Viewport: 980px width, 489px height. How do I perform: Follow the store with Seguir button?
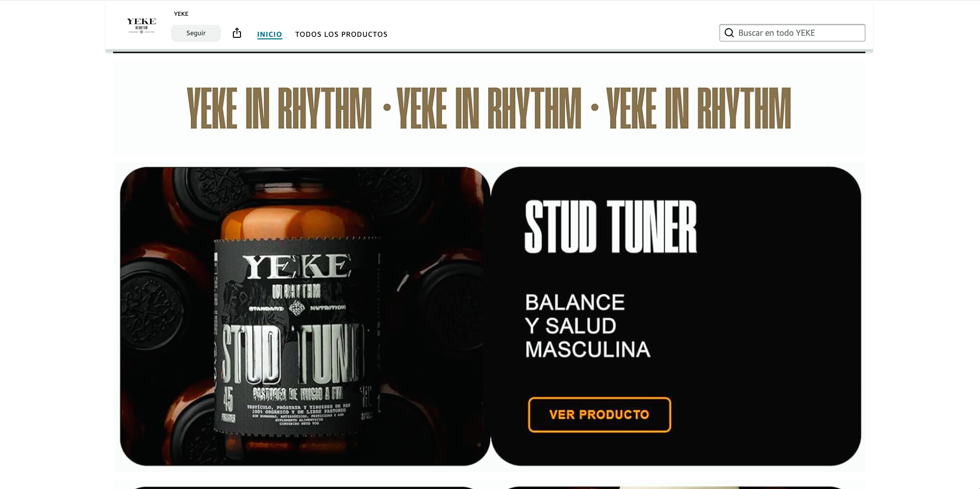point(196,33)
